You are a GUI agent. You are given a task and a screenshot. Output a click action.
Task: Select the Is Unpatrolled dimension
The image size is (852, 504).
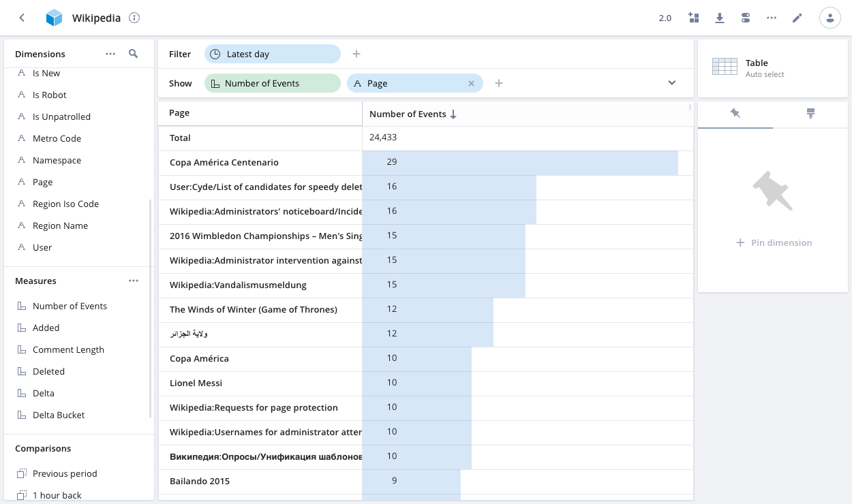point(79,116)
